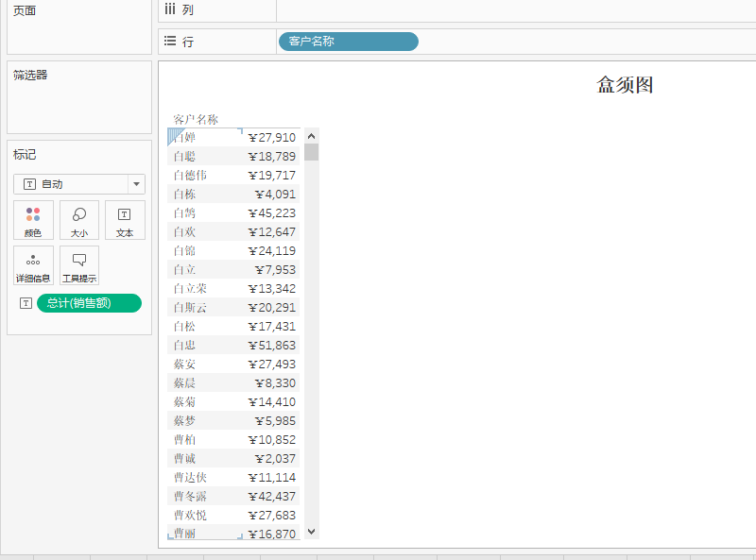Click the text icon beside 总计(销售额) pill
The image size is (756, 560).
point(26,303)
